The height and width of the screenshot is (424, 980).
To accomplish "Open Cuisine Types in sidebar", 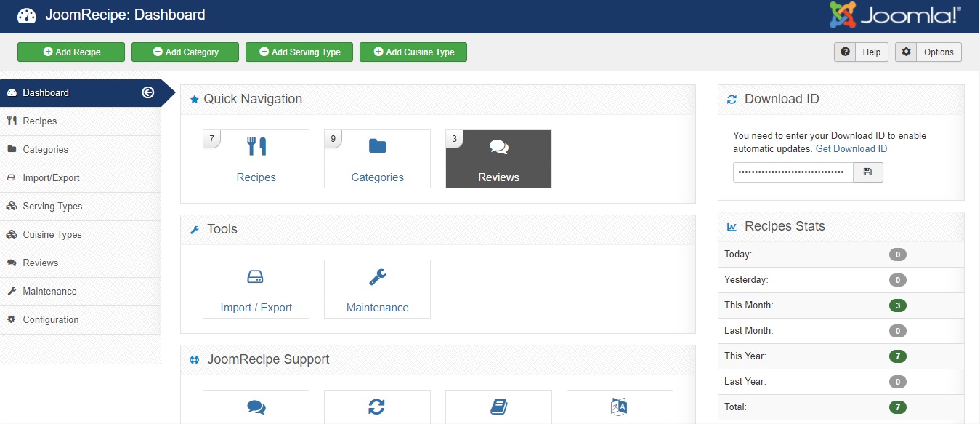I will click(x=80, y=234).
